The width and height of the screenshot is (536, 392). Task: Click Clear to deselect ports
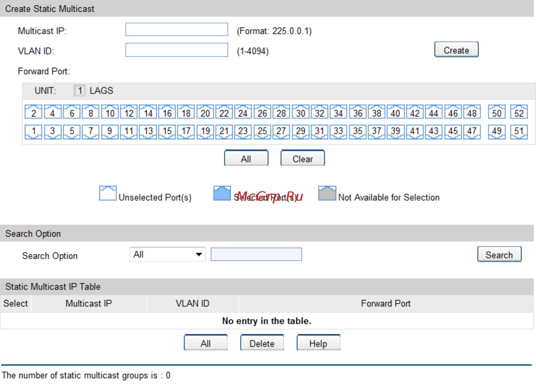(303, 158)
